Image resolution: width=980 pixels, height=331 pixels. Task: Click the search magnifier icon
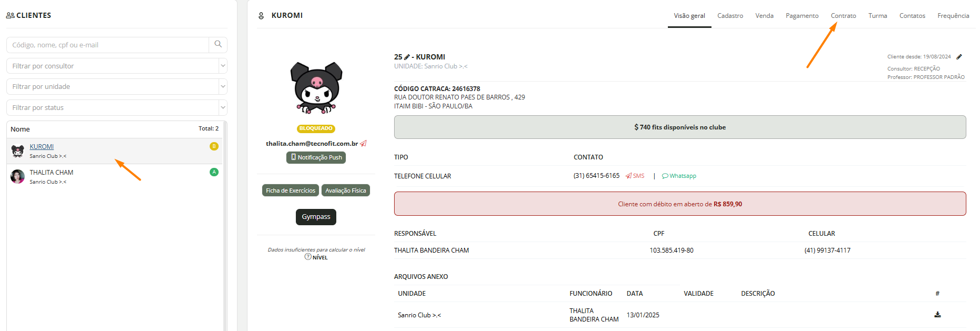tap(218, 45)
